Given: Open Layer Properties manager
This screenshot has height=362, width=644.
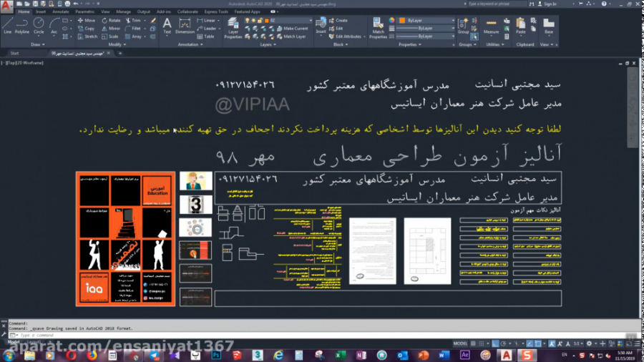Looking at the screenshot, I should pyautogui.click(x=233, y=28).
